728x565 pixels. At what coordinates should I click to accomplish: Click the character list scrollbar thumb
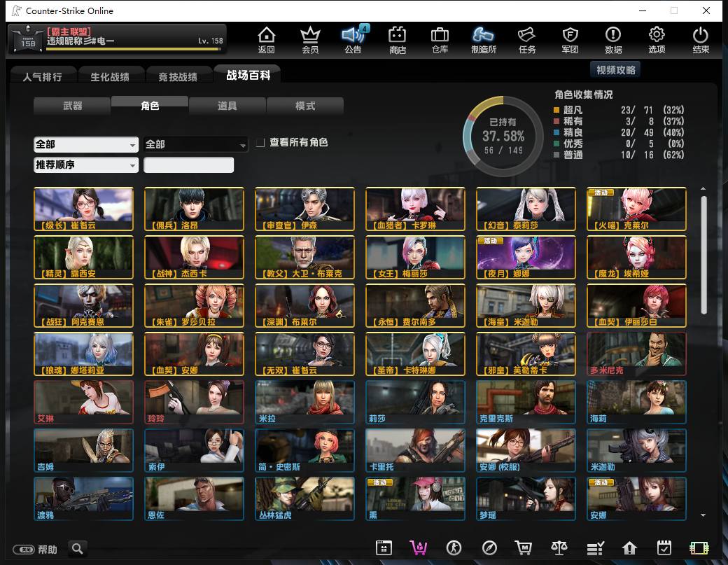[x=703, y=255]
